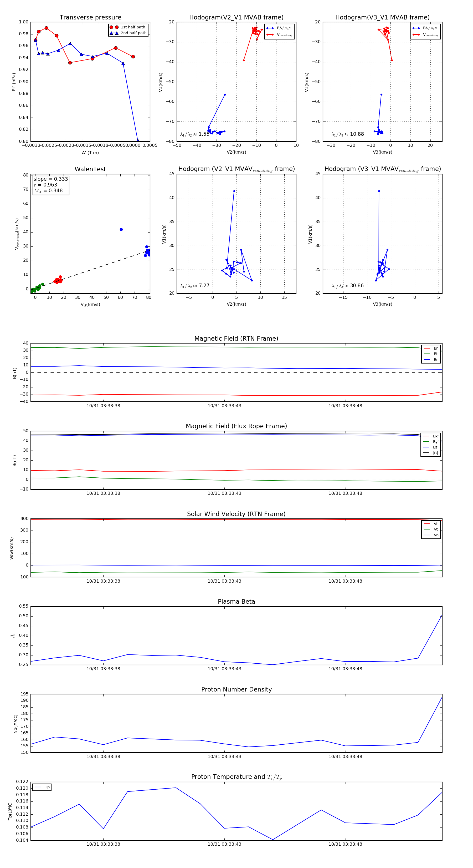This screenshot has height=868, width=473.
Task: Click the y-axis label "Pt' (nPa)"
Action: tap(14, 82)
